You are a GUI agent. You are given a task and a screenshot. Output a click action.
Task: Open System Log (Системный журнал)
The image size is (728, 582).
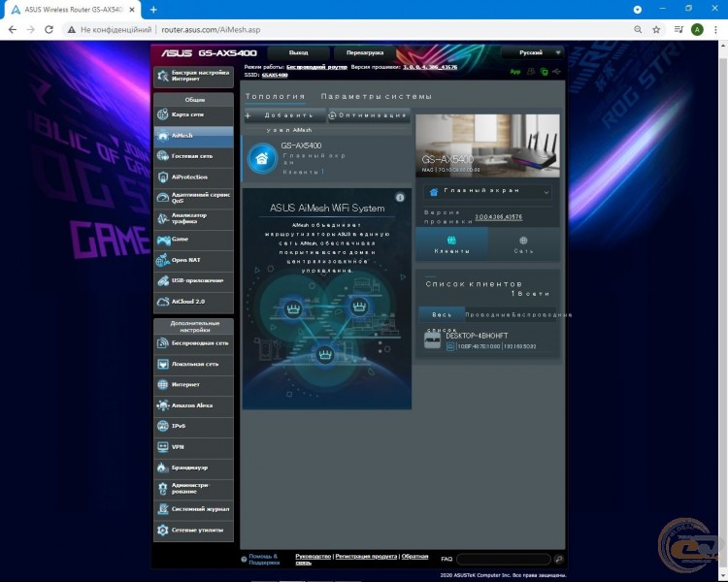(193, 509)
